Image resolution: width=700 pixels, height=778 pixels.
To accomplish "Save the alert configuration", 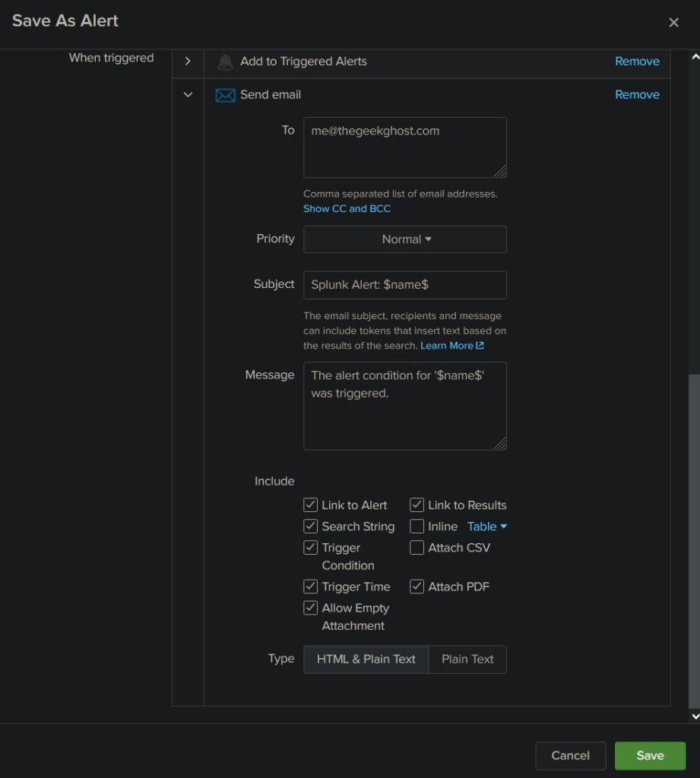I will [650, 755].
